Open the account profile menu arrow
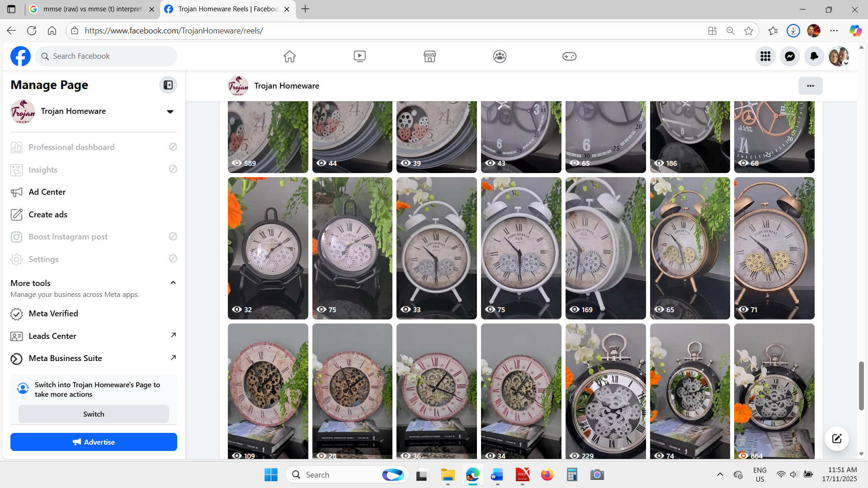This screenshot has height=488, width=868. point(846,64)
